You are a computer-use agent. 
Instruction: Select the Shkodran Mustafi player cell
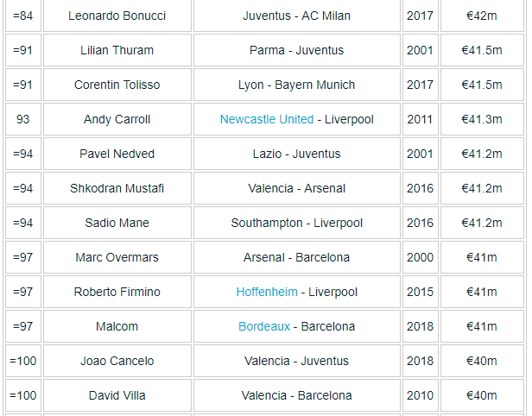pos(117,188)
